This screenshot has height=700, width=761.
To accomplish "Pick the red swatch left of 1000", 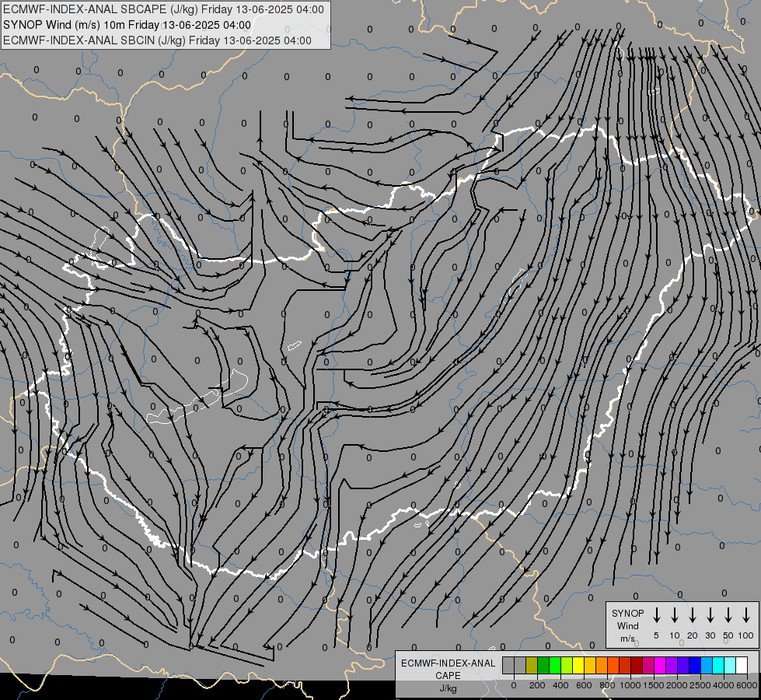I will tap(625, 665).
